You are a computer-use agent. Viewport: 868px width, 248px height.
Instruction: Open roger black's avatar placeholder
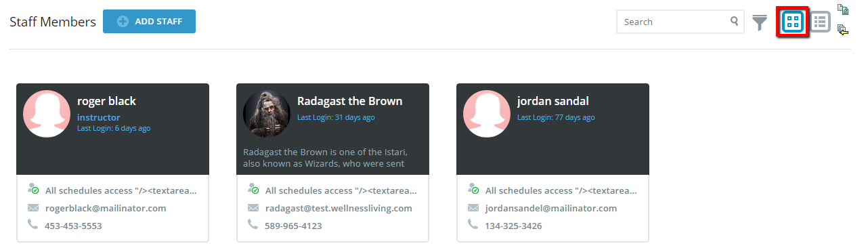pyautogui.click(x=47, y=114)
